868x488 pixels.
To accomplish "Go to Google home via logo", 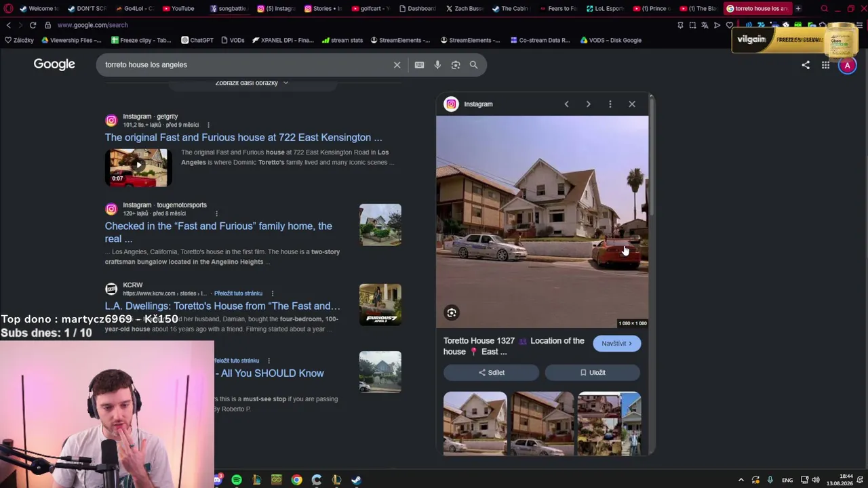I will tap(54, 64).
